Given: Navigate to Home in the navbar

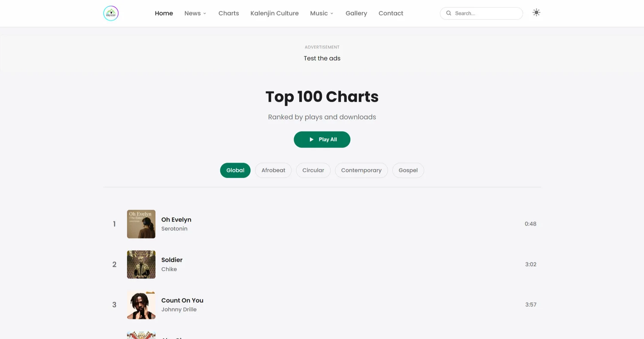Looking at the screenshot, I should point(164,13).
